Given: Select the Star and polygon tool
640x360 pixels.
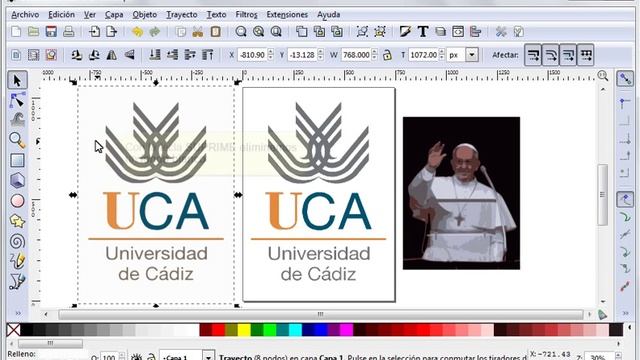Looking at the screenshot, I should (x=17, y=221).
